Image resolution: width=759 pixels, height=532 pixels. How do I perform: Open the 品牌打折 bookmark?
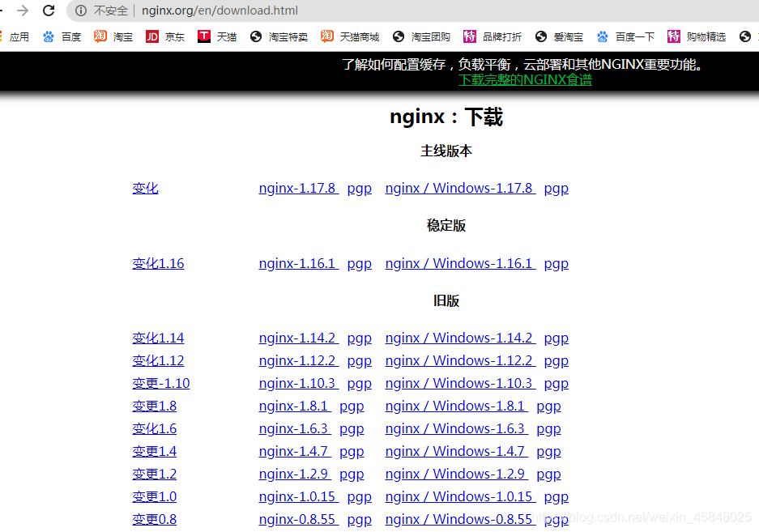(492, 36)
